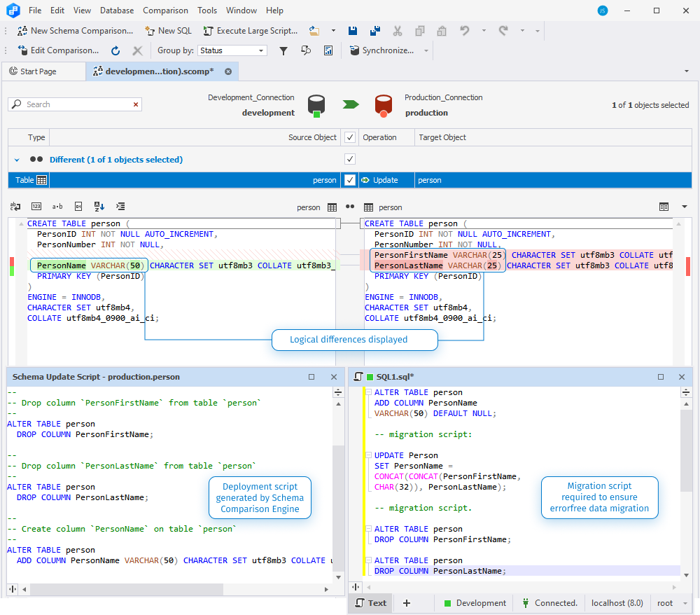Click the line numbers 123 icon
The height and width of the screenshot is (615, 700).
click(x=36, y=207)
